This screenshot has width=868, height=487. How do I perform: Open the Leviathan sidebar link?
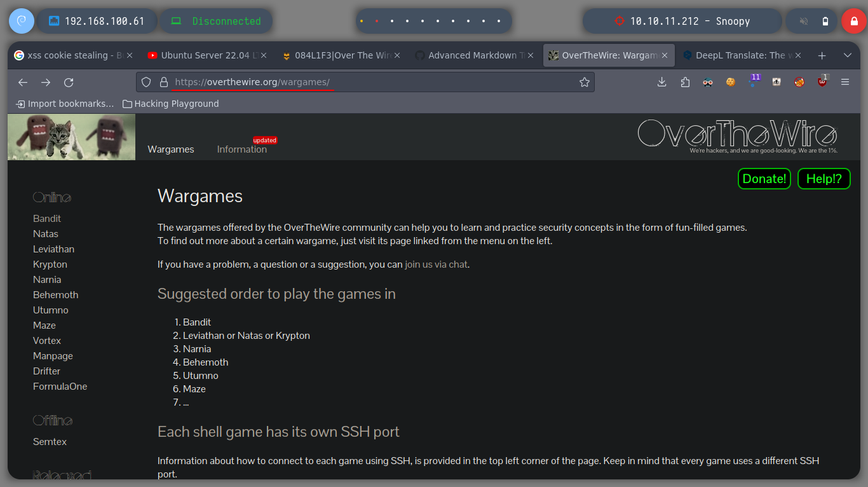pos(53,249)
